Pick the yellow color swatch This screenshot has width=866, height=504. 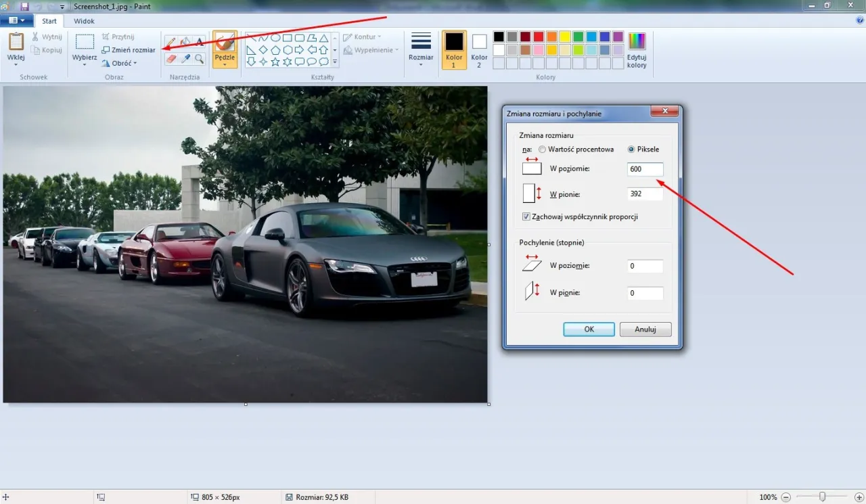point(565,37)
